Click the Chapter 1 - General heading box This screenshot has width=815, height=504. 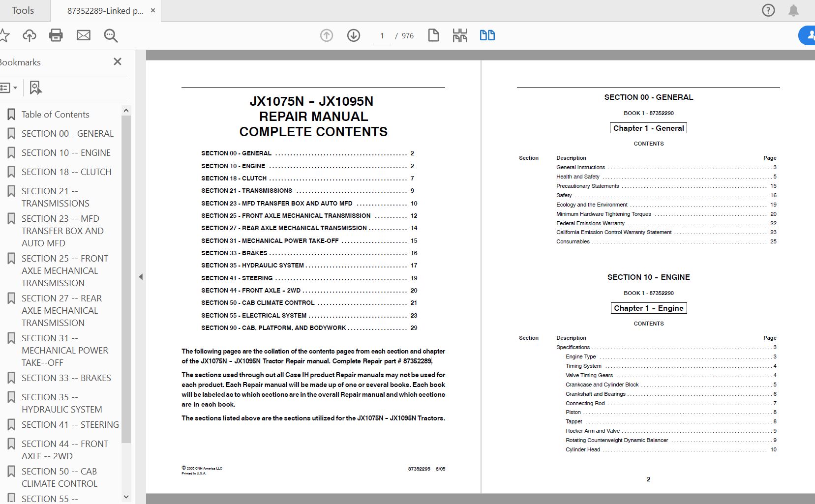click(x=648, y=128)
